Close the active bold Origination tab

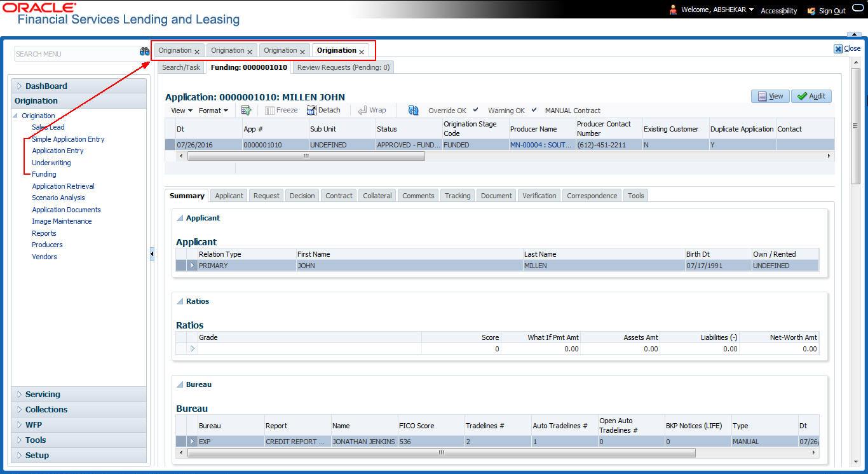[362, 52]
